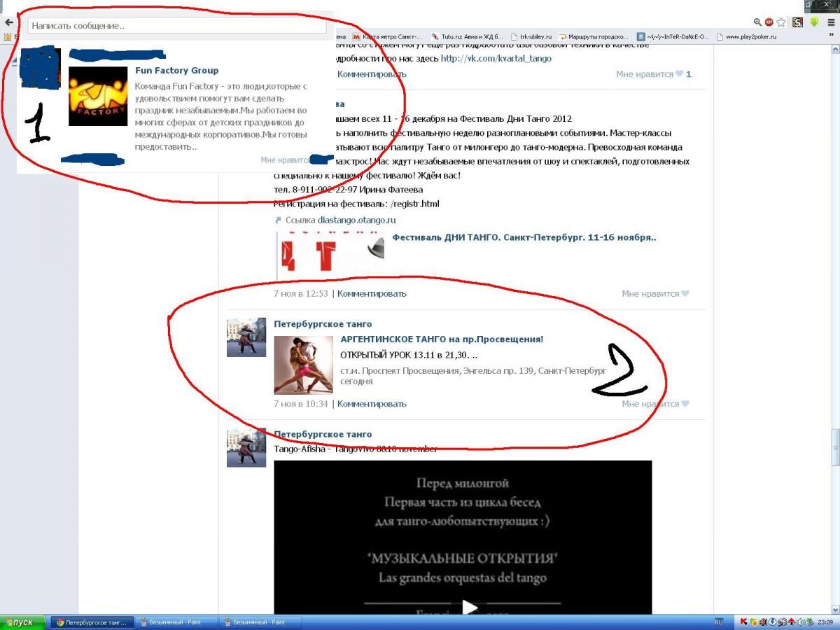The image size is (840, 630).
Task: Click avatar of the АРГЕНТИНСКОЕ ТАНГО post
Action: tap(246, 337)
